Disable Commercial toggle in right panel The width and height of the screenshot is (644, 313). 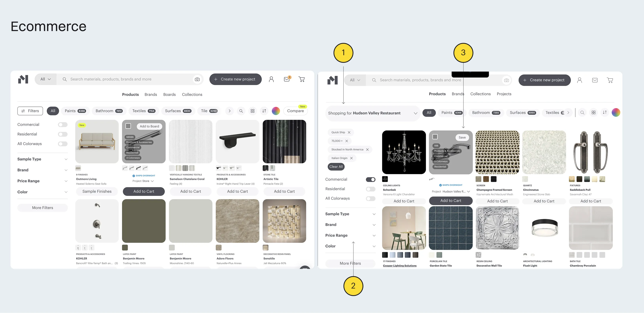point(370,180)
